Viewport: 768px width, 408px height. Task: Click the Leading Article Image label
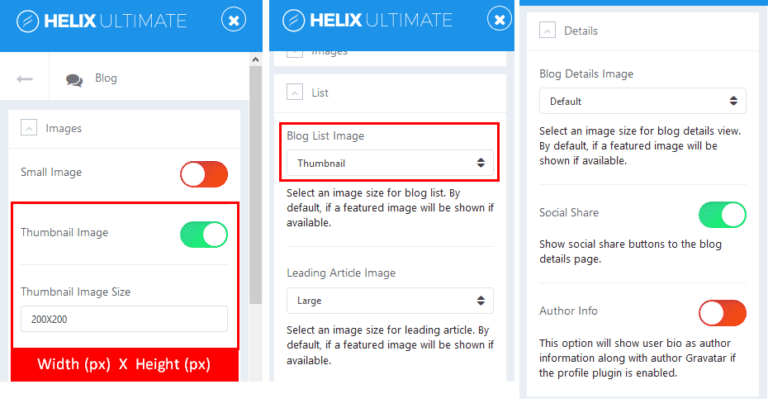point(341,273)
